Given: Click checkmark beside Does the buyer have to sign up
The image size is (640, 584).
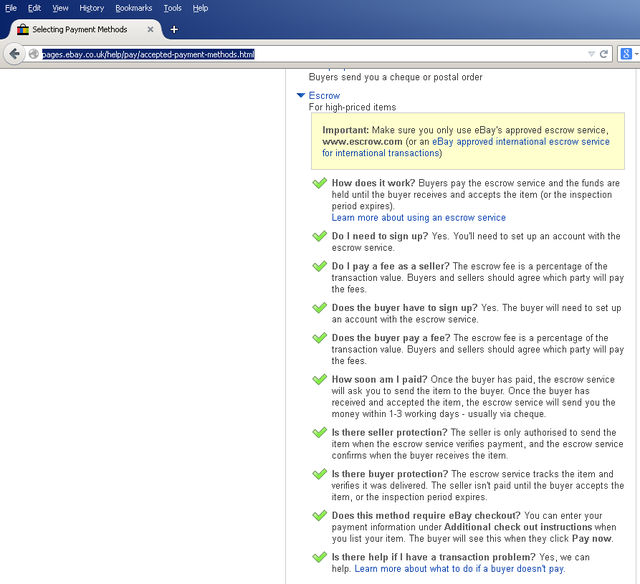Looking at the screenshot, I should [x=320, y=307].
